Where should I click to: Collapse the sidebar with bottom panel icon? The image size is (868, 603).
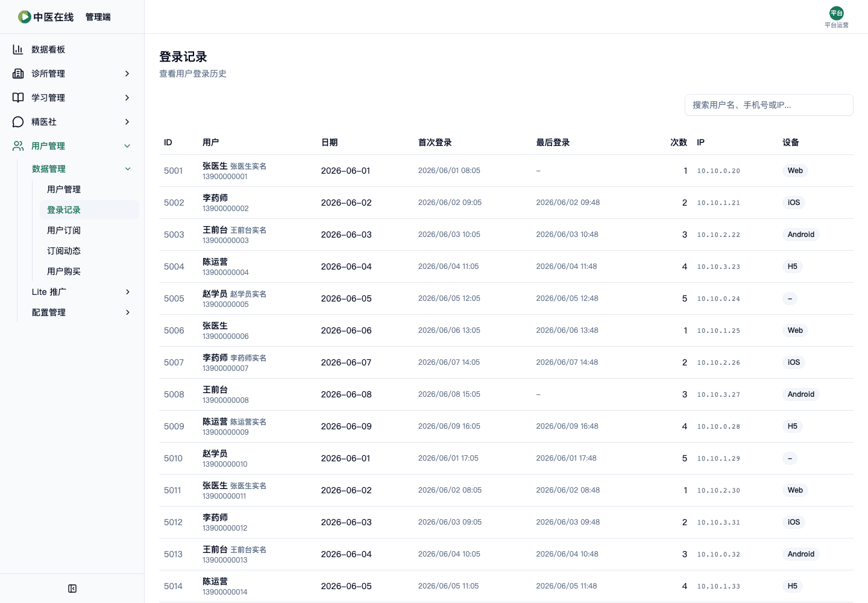click(72, 589)
